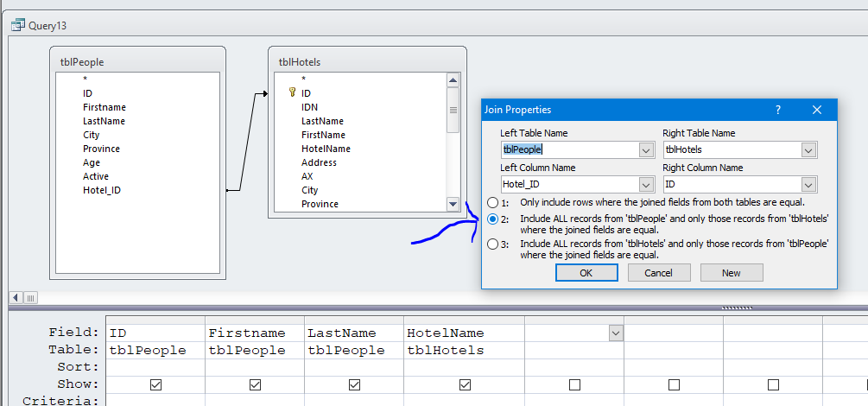Select the AX field in tblHotels

point(307,176)
